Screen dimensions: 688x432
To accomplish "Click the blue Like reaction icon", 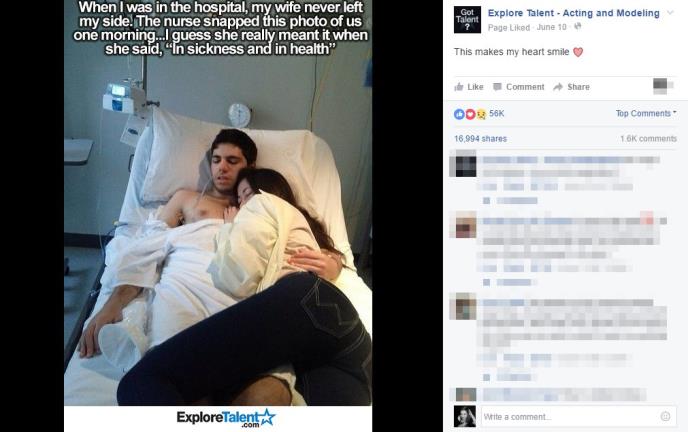I will coord(459,114).
